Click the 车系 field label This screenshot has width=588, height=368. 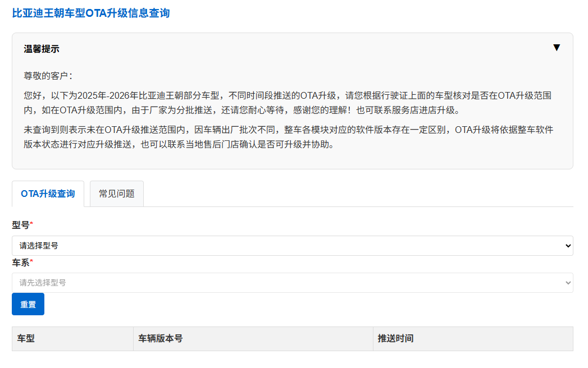(21, 263)
